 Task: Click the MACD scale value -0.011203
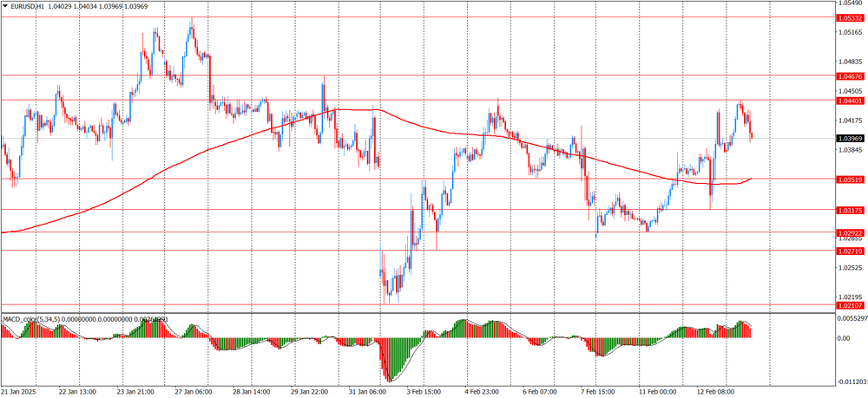(x=850, y=381)
